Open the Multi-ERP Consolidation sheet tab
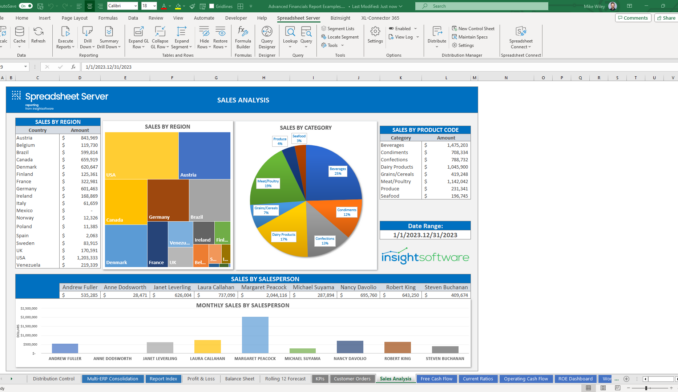Image resolution: width=678 pixels, height=392 pixels. tap(112, 379)
